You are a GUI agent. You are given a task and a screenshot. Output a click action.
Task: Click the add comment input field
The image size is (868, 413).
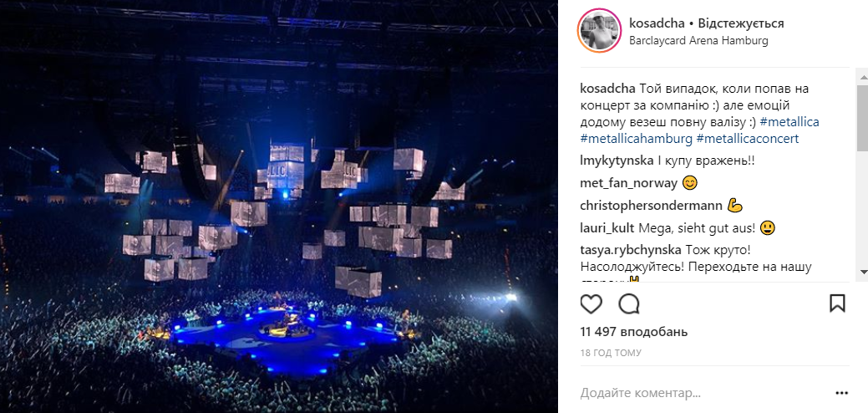(x=702, y=393)
